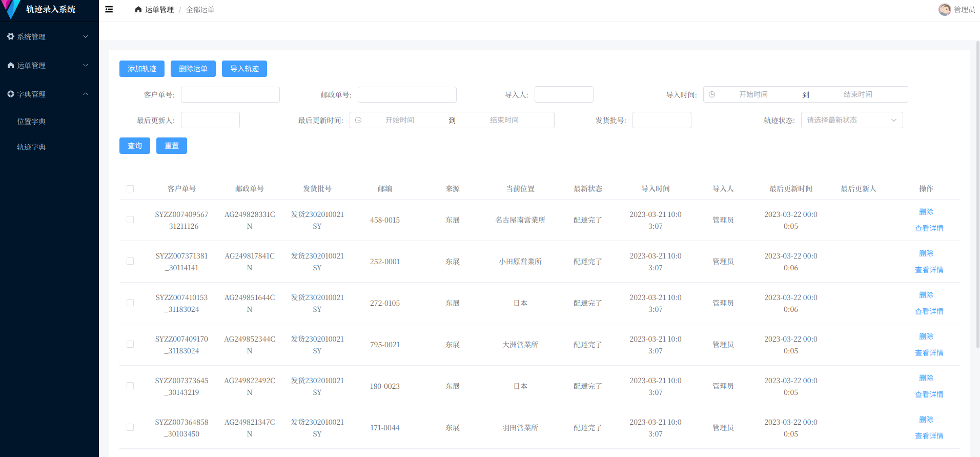Click the hamburger menu collapse icon
980x457 pixels.
pos(109,9)
